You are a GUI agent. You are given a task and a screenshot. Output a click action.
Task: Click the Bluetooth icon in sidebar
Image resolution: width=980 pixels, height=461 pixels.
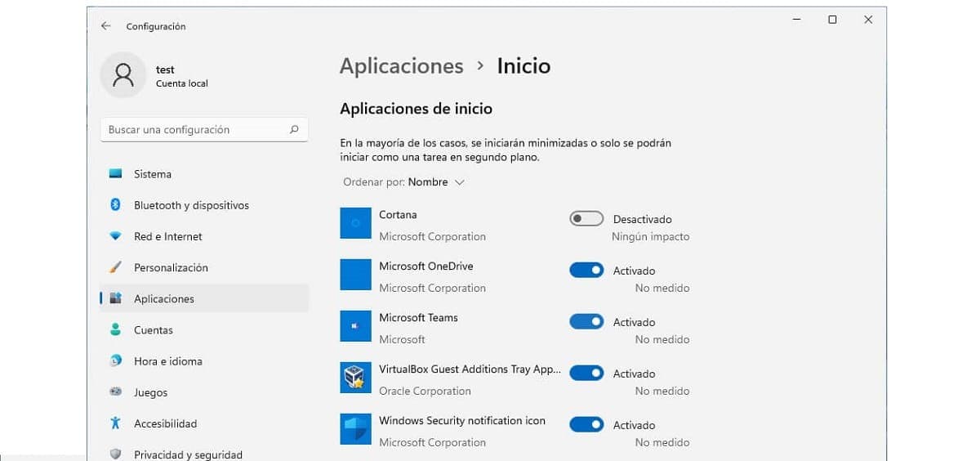click(115, 205)
